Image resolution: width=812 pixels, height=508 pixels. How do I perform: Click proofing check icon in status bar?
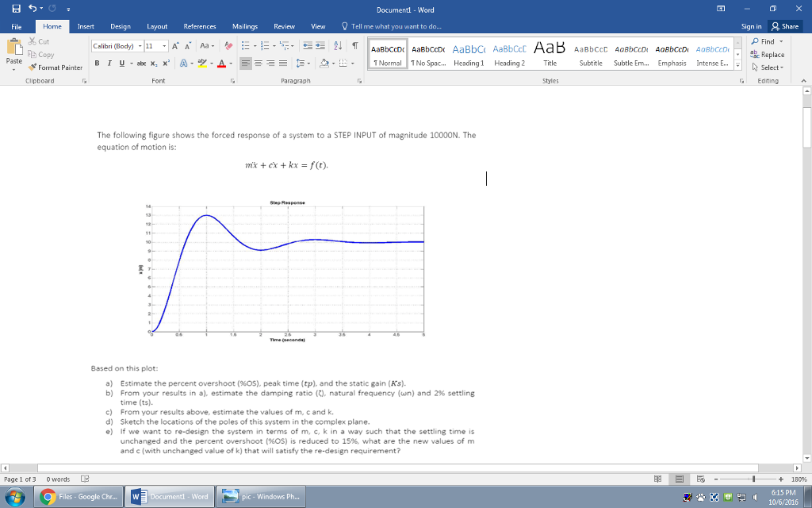click(x=85, y=479)
